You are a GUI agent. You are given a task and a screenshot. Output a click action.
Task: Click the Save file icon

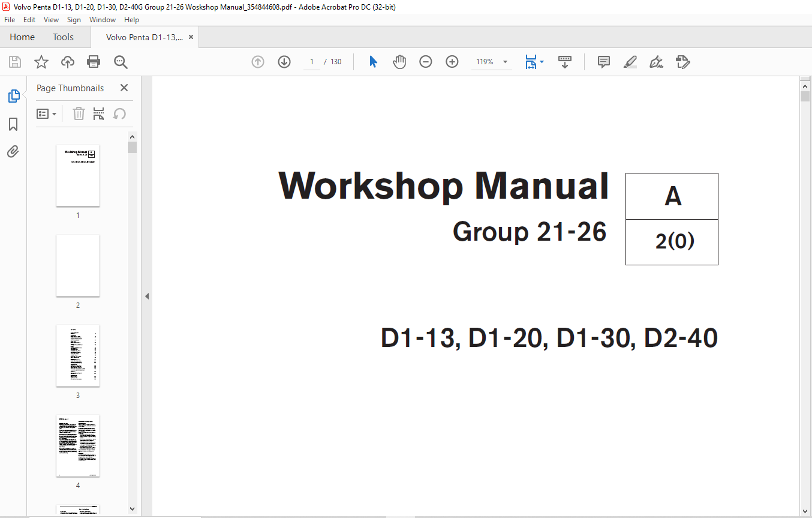[15, 62]
